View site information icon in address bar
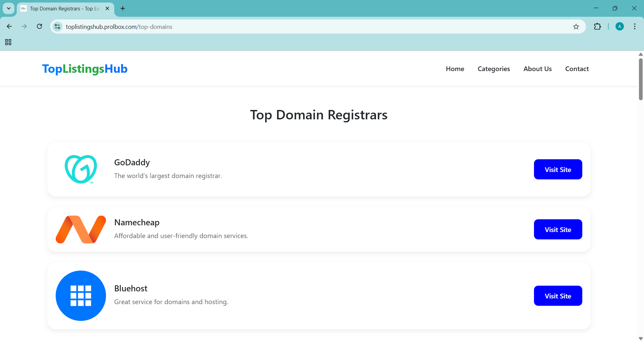 58,27
